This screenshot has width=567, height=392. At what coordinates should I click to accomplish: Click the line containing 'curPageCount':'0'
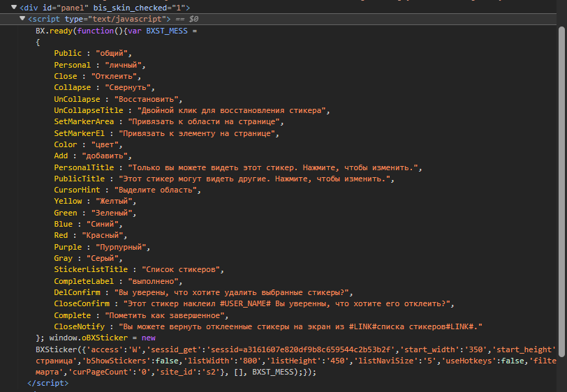(176, 372)
